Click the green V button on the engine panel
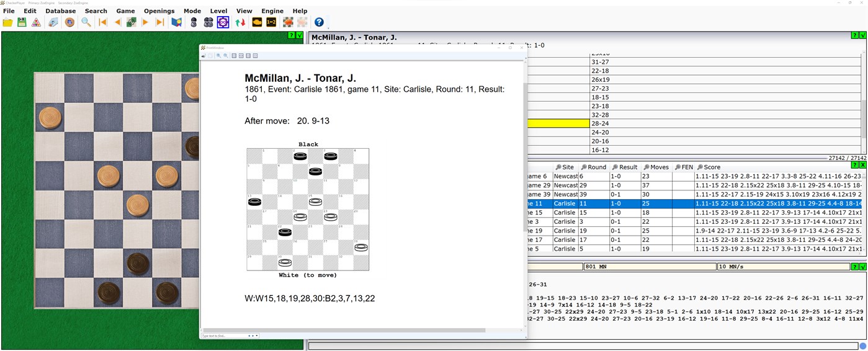Viewport: 868px width, 351px height. (862, 267)
